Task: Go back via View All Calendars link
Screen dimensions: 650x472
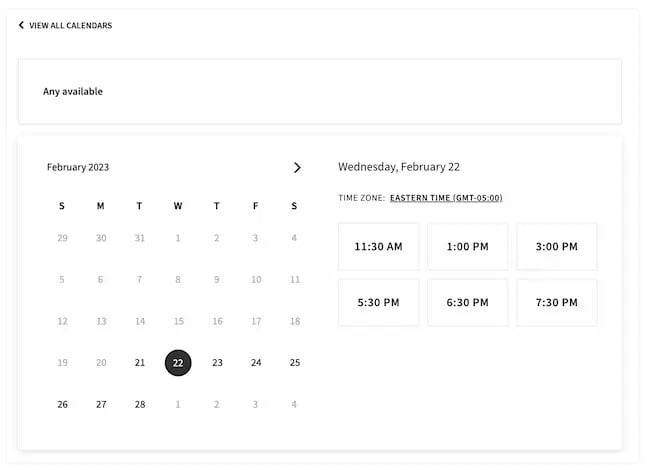Action: click(65, 25)
